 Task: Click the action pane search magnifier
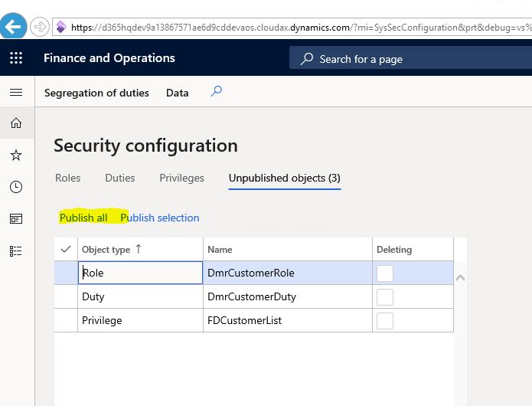[x=217, y=92]
